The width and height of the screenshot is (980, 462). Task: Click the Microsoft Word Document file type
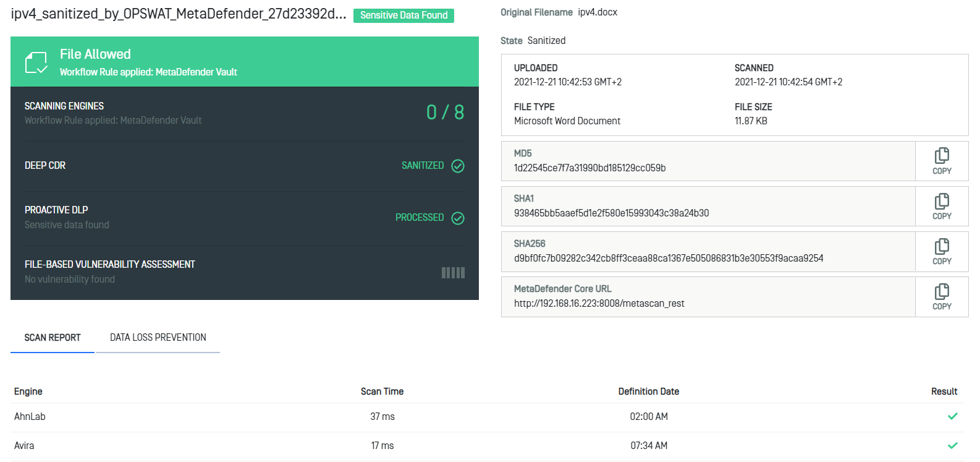tap(567, 121)
